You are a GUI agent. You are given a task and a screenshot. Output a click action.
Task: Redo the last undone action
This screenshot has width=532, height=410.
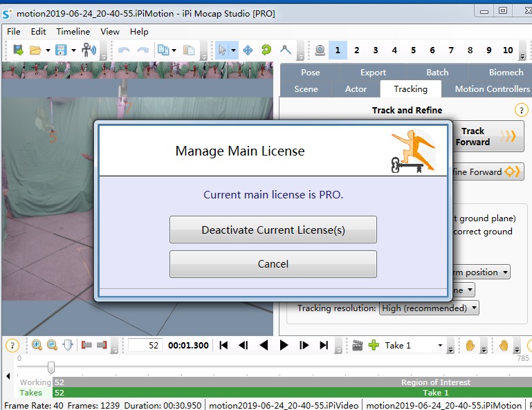coord(143,50)
